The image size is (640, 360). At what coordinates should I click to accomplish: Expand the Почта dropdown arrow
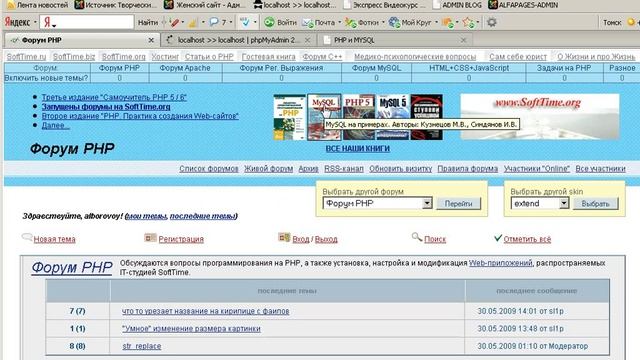pos(340,22)
